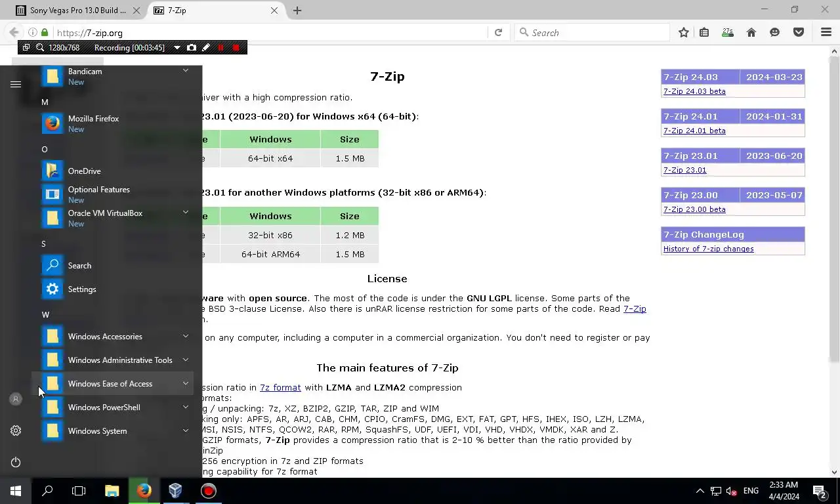The height and width of the screenshot is (504, 840).
Task: Click the Firefox back arrow button
Action: point(14,32)
